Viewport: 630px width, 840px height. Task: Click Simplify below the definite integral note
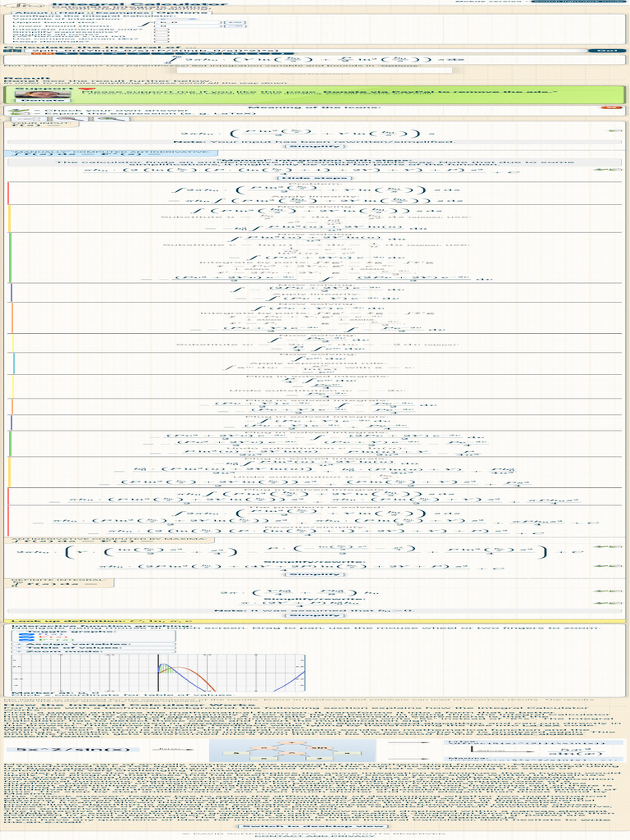tap(314, 615)
